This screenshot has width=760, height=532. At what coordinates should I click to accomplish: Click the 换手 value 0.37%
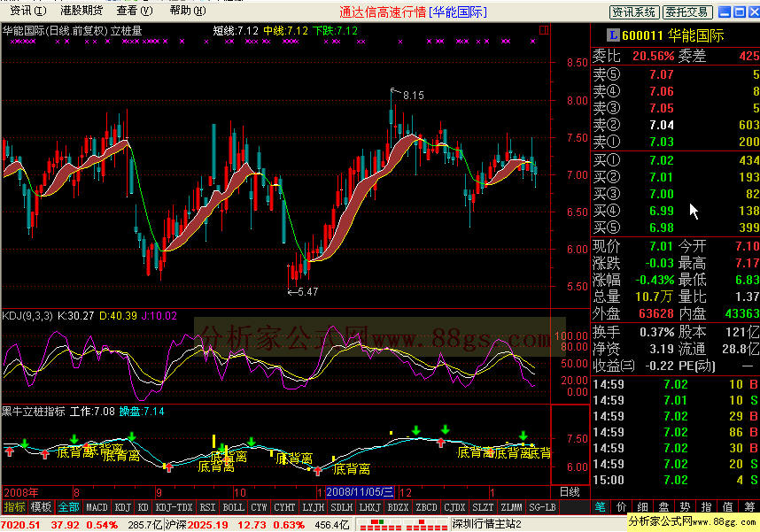point(656,332)
